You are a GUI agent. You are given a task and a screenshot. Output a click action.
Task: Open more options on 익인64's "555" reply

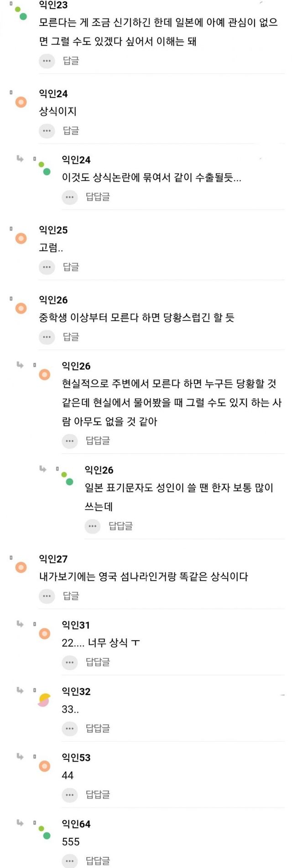coord(69,861)
